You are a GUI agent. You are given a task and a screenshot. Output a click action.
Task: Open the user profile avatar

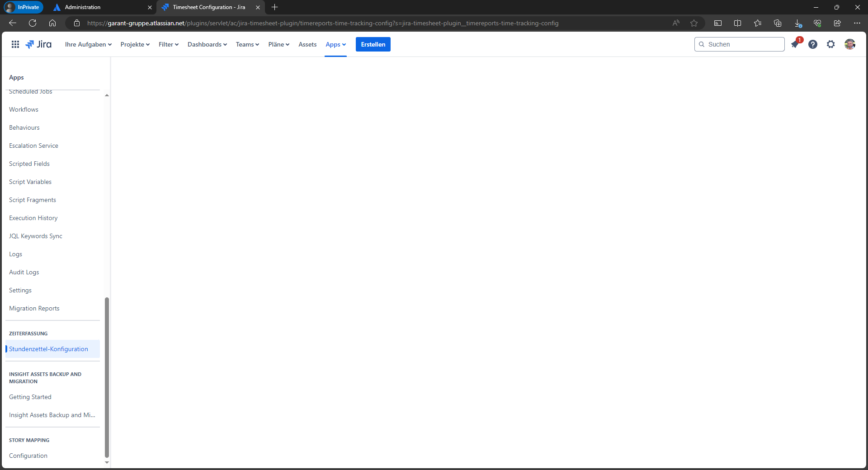coord(850,44)
